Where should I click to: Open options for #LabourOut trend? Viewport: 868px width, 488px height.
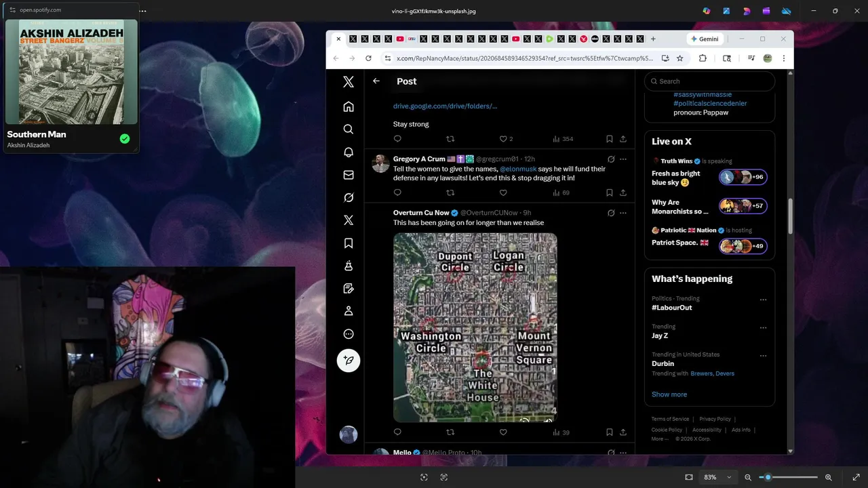763,300
